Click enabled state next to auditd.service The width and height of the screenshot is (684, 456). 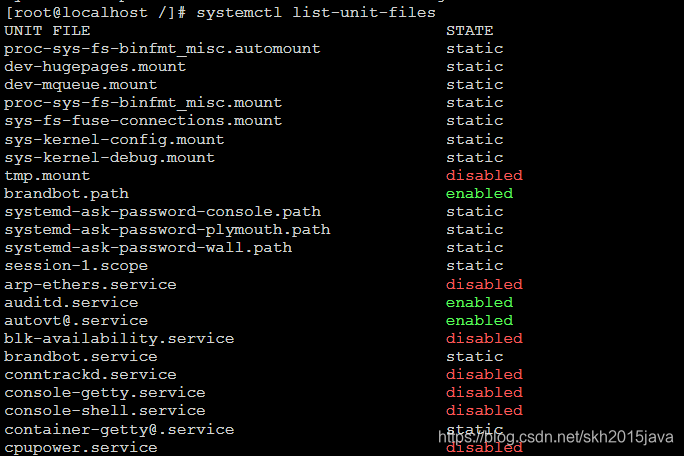pyautogui.click(x=479, y=302)
